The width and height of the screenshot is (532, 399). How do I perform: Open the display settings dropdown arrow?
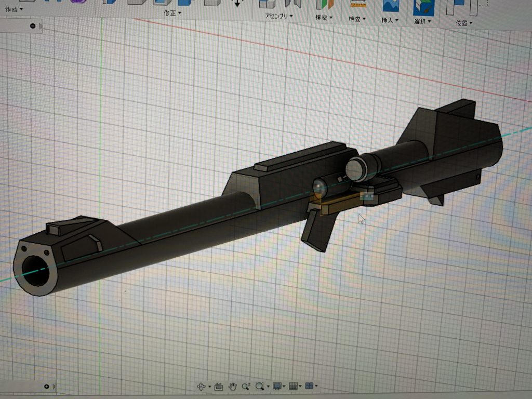point(284,387)
